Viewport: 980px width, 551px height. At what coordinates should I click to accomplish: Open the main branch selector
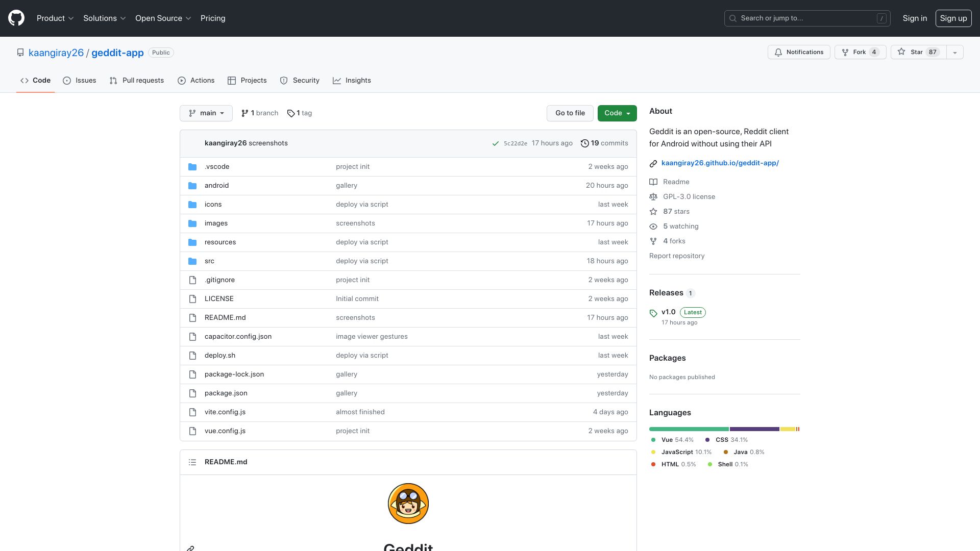click(x=206, y=113)
